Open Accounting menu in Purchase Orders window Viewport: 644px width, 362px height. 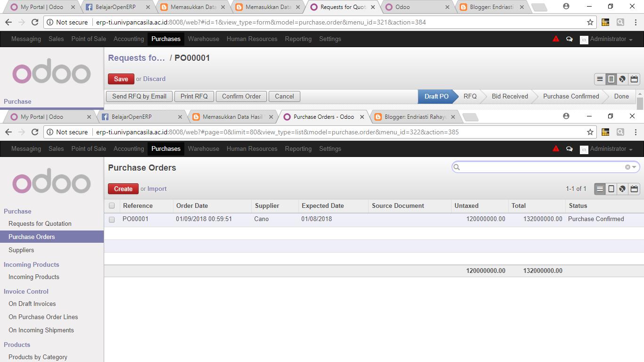click(129, 149)
